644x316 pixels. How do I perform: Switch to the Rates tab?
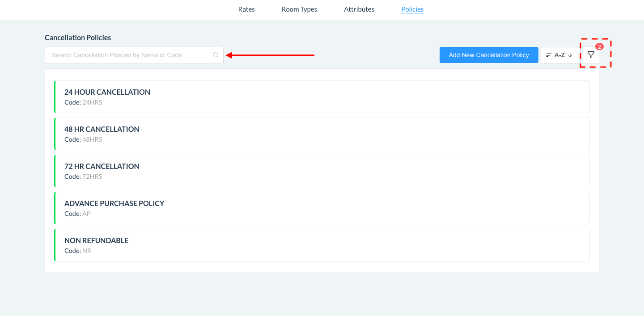(246, 9)
